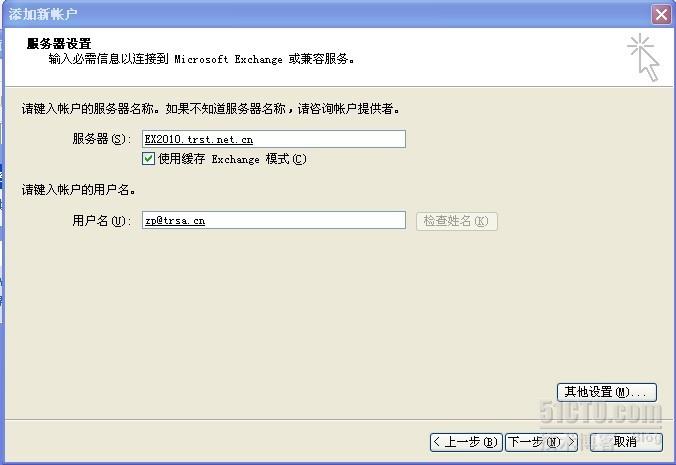Click the 服务器设置 heading text

pyautogui.click(x=59, y=44)
